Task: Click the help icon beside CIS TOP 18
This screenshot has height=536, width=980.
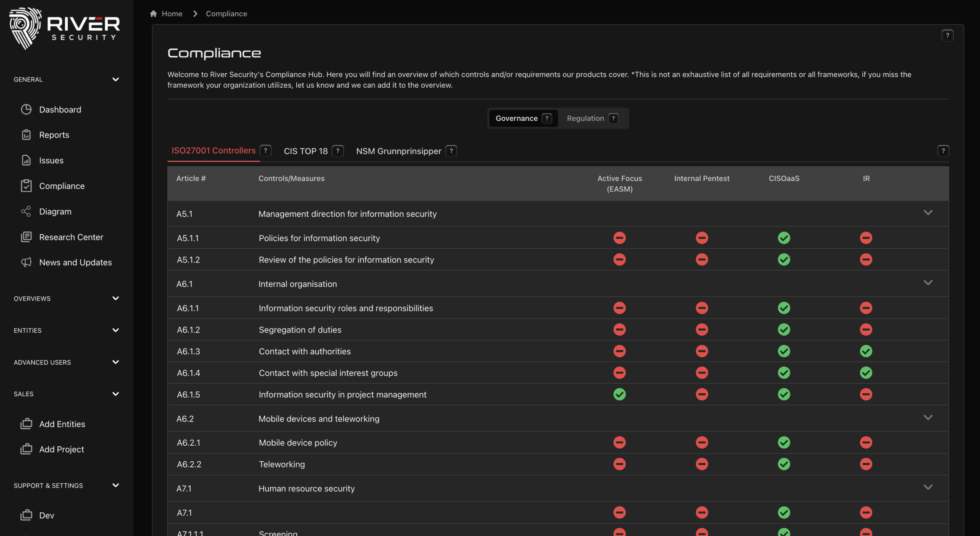Action: pos(338,151)
